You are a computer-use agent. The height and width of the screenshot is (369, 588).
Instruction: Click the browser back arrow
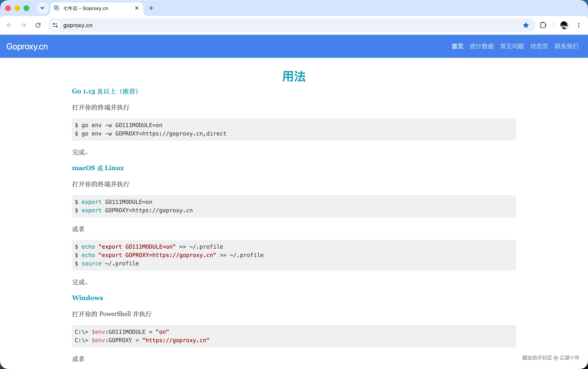9,25
